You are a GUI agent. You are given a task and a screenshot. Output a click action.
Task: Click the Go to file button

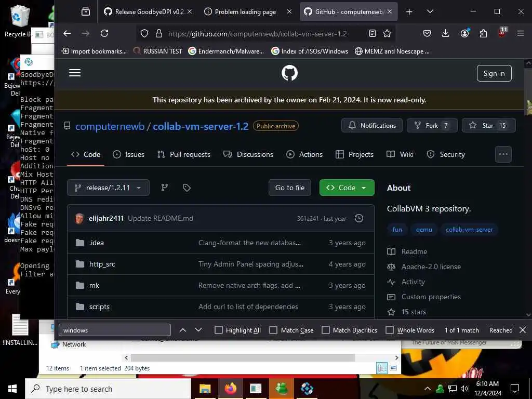coord(290,188)
